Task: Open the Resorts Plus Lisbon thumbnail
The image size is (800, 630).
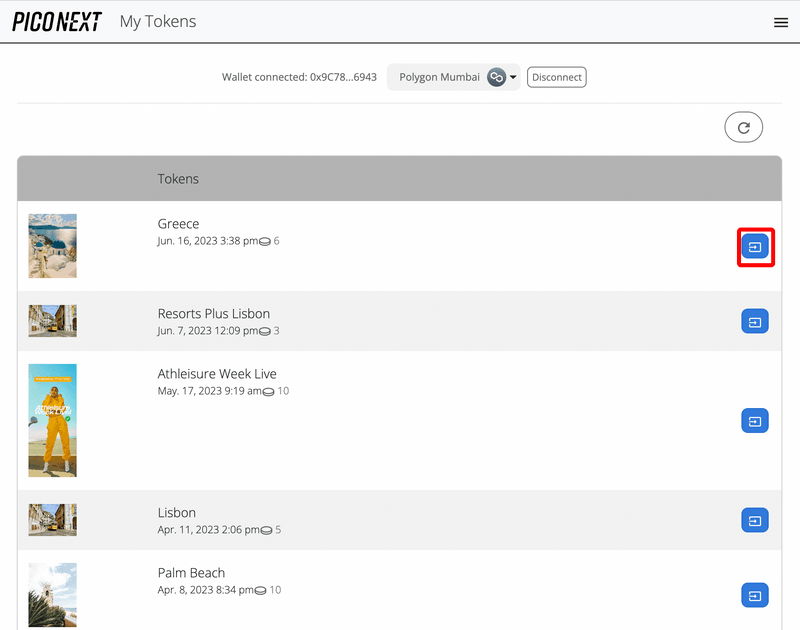Action: tap(52, 321)
